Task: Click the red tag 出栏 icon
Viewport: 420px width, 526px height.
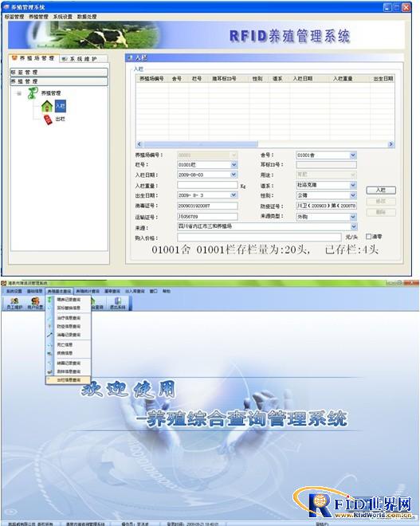Action: point(49,120)
